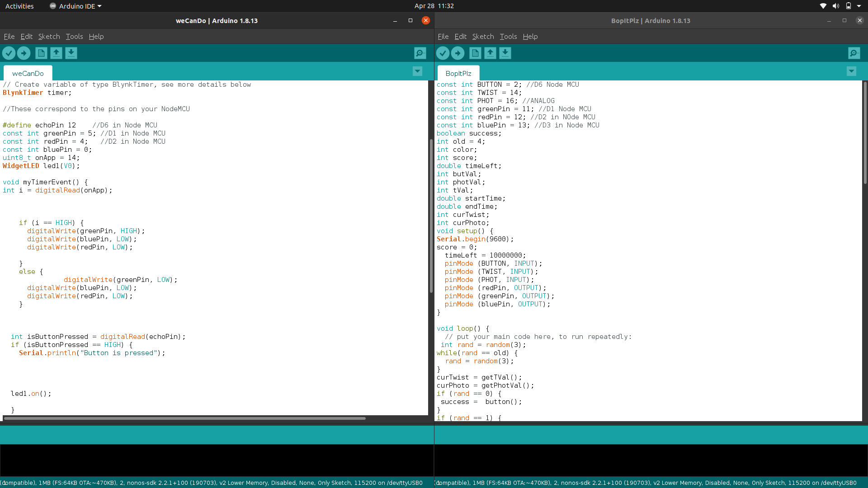Click Upload arrow in weCanDo window
The image size is (868, 488).
pos(24,53)
